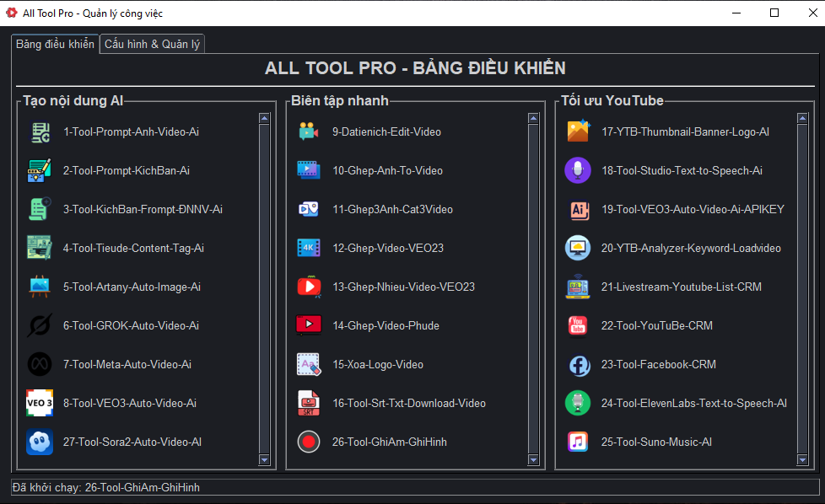
Task: Click the 23-Tool-Facebook-CRM label
Action: (x=659, y=365)
